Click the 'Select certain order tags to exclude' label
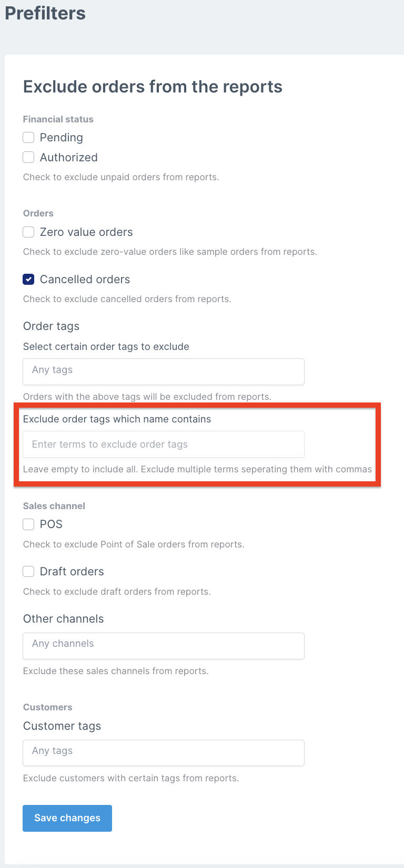Screen dimensions: 404x868 (x=106, y=347)
